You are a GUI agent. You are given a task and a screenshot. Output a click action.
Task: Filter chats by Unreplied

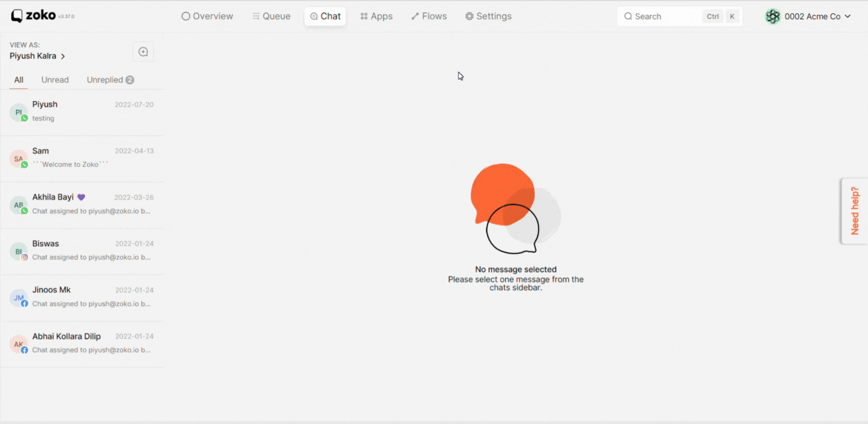(110, 80)
